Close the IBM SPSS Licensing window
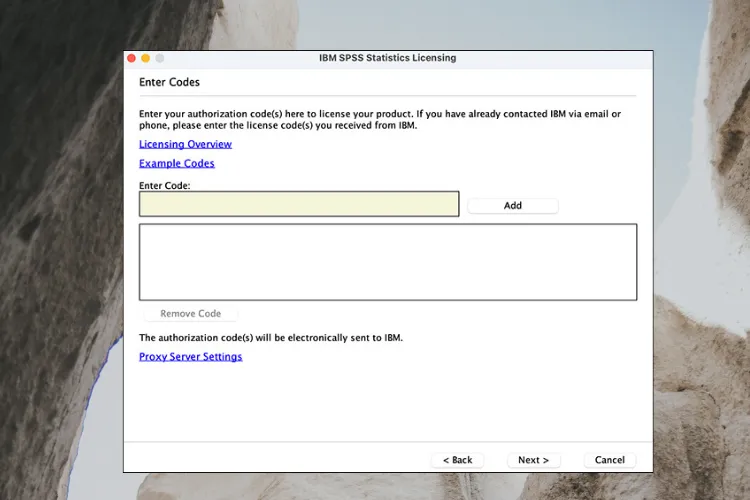This screenshot has height=500, width=750. point(131,59)
